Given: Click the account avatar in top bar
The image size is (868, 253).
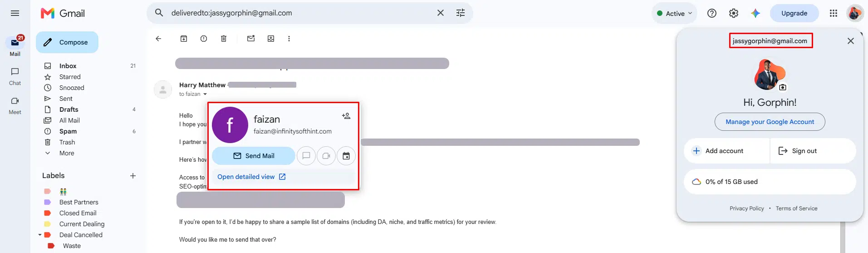Looking at the screenshot, I should pyautogui.click(x=855, y=13).
